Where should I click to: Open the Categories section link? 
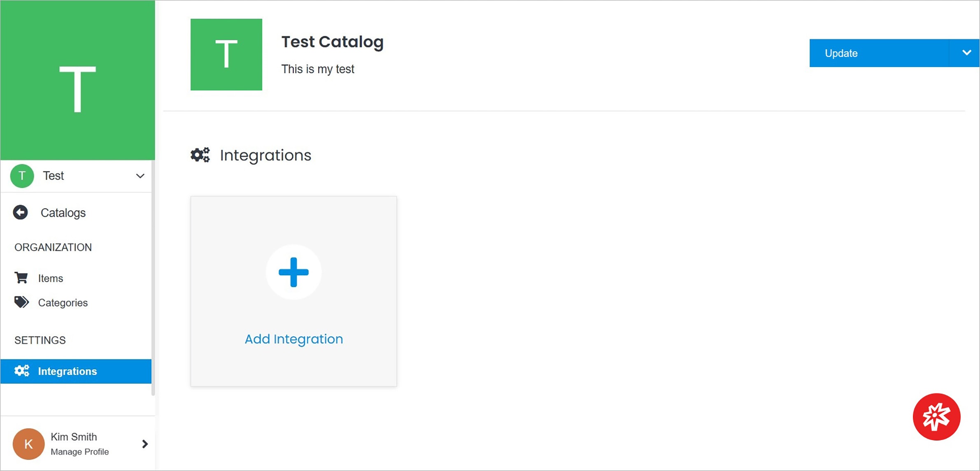coord(62,302)
